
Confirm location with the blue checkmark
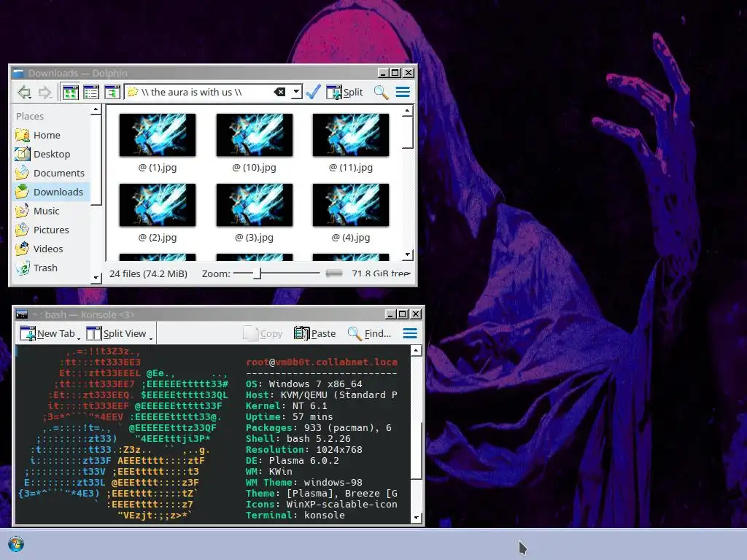point(313,92)
